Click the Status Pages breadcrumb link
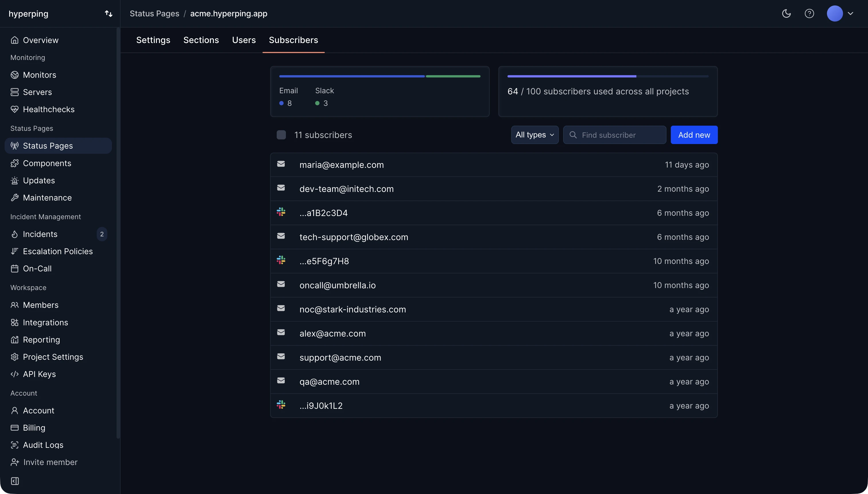Screen dimensions: 868x494 [154, 13]
